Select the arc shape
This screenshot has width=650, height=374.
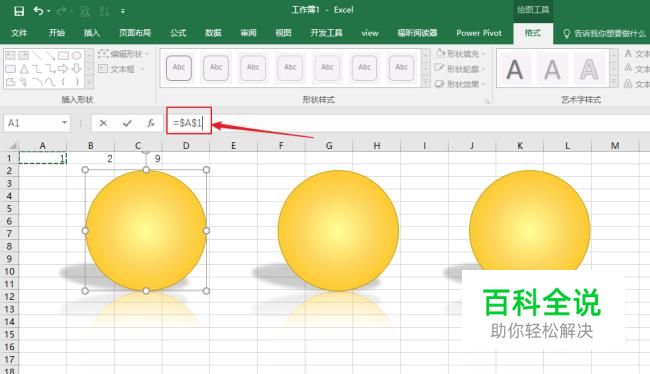(x=37, y=82)
